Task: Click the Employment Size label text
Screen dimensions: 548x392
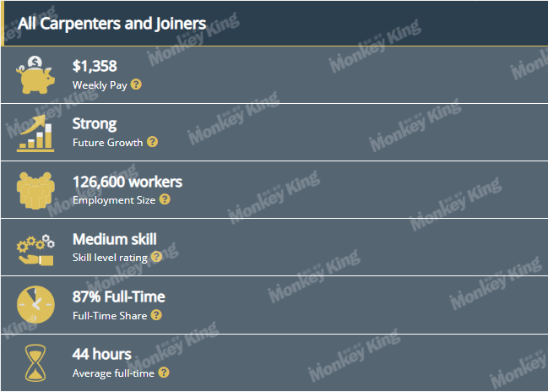Action: point(114,200)
